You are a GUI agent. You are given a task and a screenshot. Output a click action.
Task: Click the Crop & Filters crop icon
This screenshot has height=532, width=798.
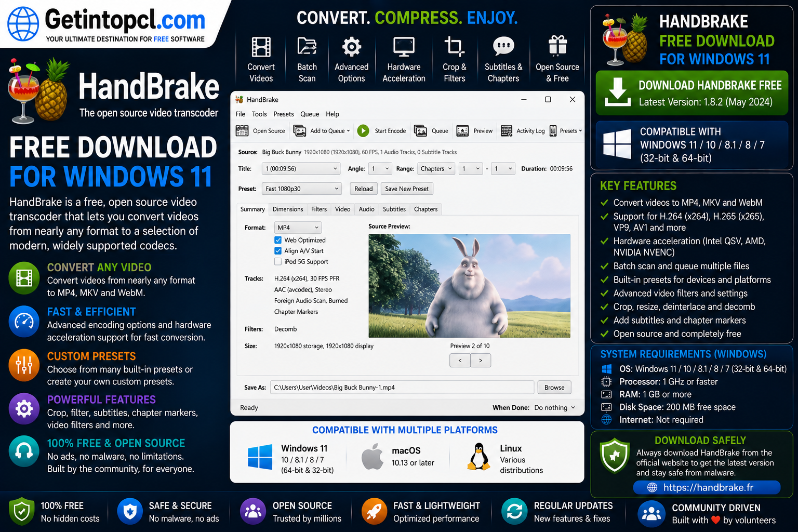click(x=454, y=46)
